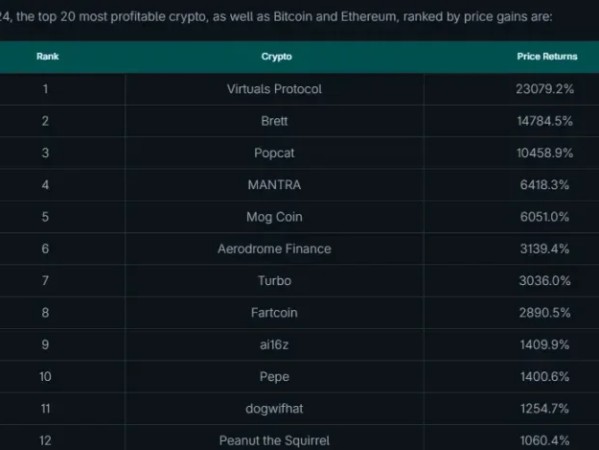Image resolution: width=599 pixels, height=450 pixels.
Task: Select the Virtuals Protocol row
Action: (x=300, y=89)
